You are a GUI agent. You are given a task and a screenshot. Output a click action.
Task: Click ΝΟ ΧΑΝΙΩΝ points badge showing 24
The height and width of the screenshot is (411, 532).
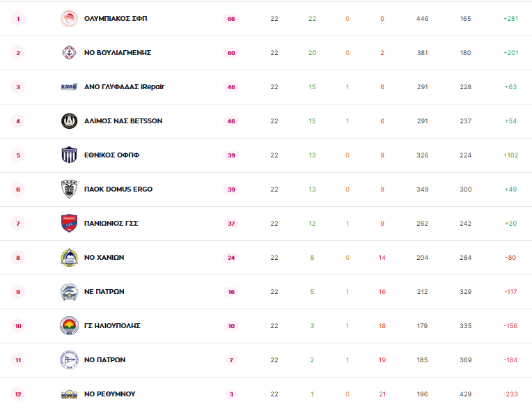point(231,258)
